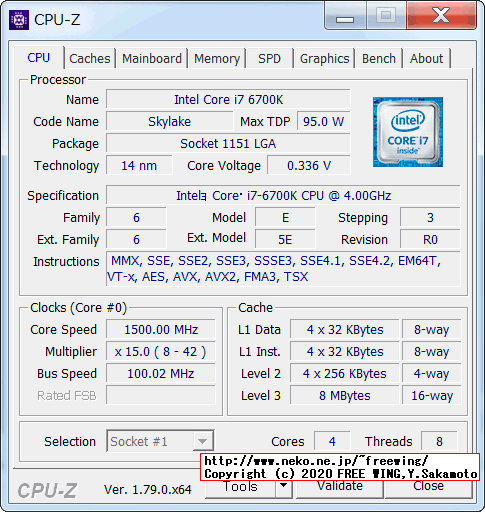Screen dimensions: 485x512
Task: Switch to the Bench tab
Action: pyautogui.click(x=379, y=58)
